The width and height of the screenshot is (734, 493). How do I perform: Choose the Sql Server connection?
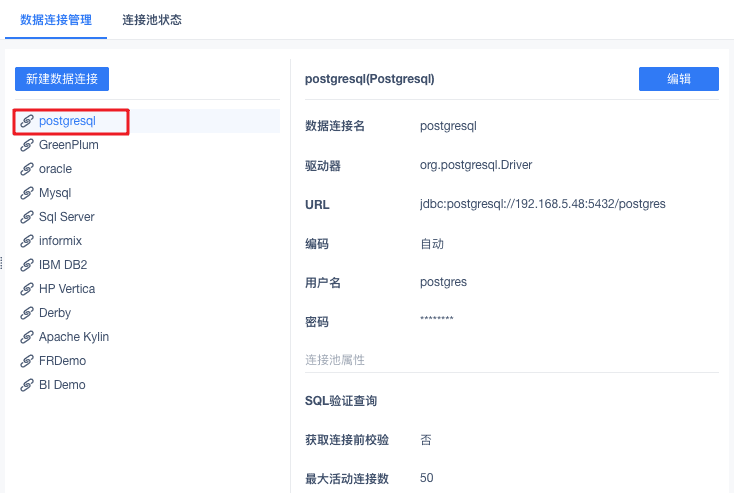[66, 217]
